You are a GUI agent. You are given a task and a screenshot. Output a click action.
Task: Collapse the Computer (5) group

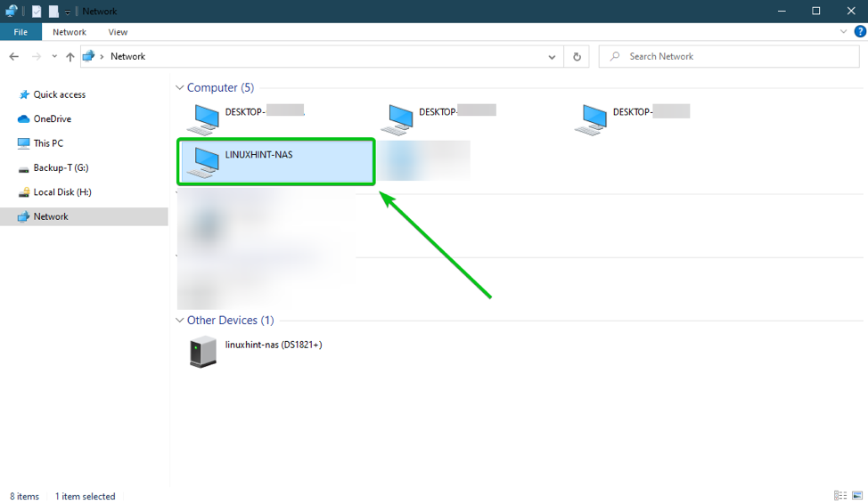click(179, 87)
